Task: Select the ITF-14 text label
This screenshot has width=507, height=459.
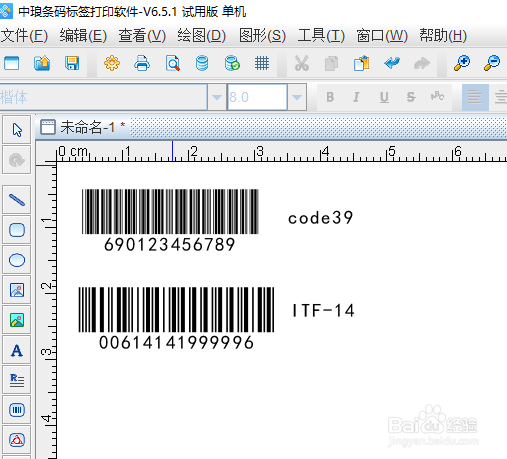Action: [323, 310]
